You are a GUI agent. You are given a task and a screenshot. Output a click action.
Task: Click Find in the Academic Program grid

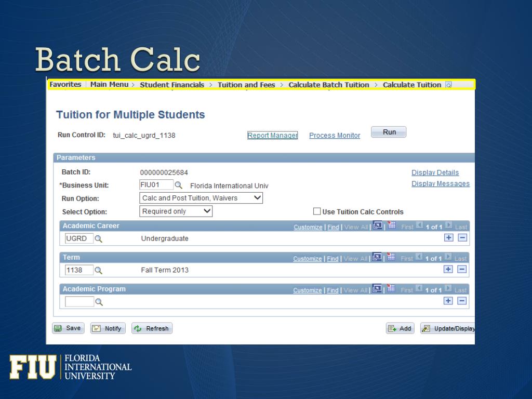point(332,290)
